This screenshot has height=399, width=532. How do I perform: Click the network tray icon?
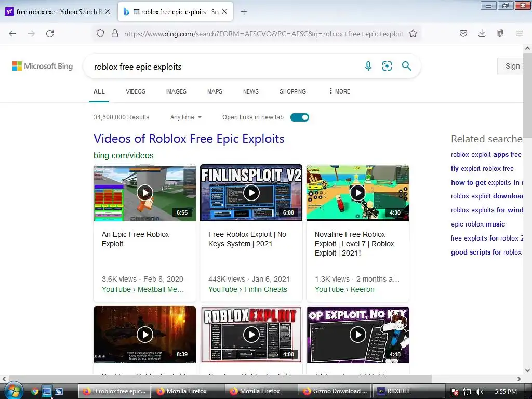click(467, 392)
